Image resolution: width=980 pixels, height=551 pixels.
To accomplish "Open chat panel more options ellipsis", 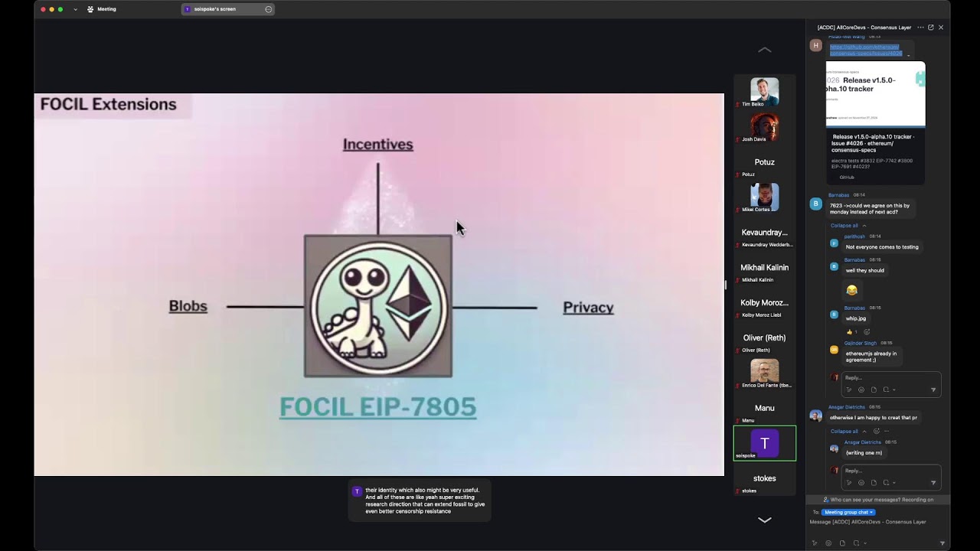I will 920,27.
